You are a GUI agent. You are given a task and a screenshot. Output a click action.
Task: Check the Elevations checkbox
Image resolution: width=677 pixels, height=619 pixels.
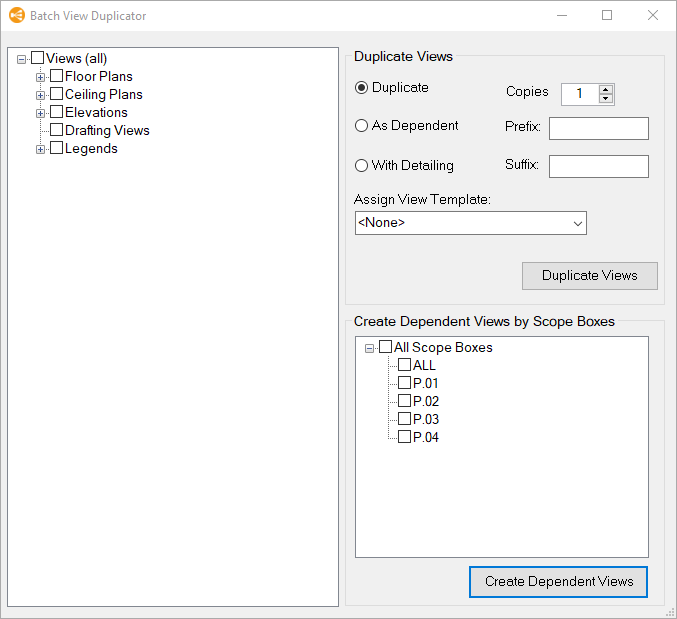pyautogui.click(x=57, y=112)
